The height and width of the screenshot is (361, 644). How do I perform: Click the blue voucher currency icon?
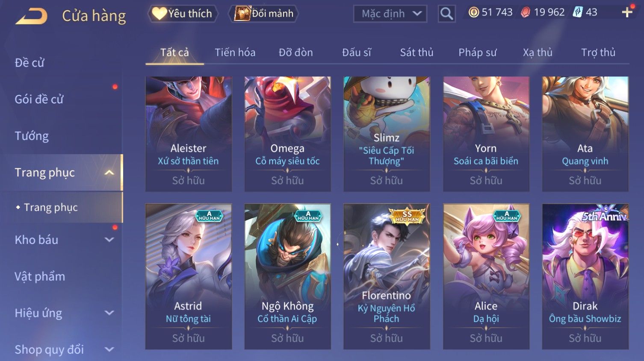click(x=578, y=12)
